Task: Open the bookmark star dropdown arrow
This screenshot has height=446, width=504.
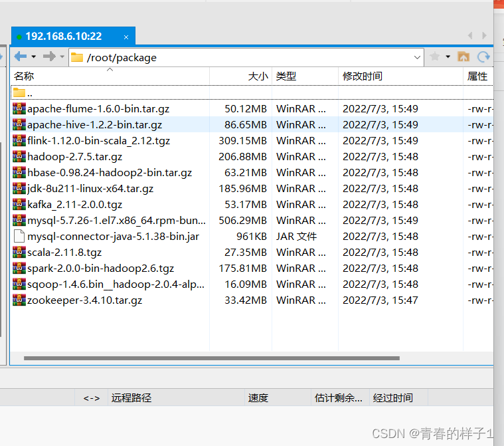Action: point(448,56)
